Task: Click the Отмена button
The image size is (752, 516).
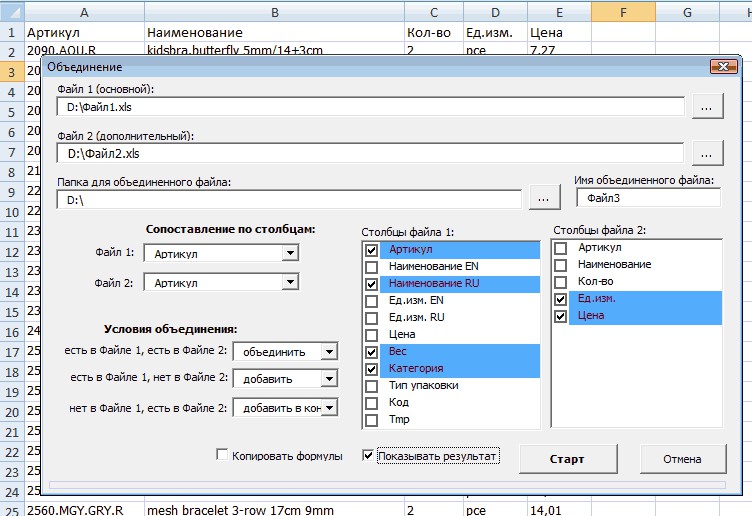Action: 682,459
